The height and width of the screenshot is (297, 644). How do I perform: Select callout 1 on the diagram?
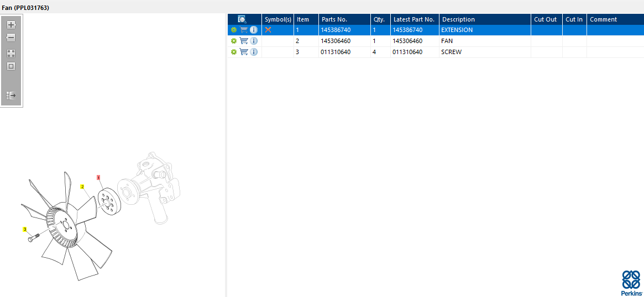point(98,178)
